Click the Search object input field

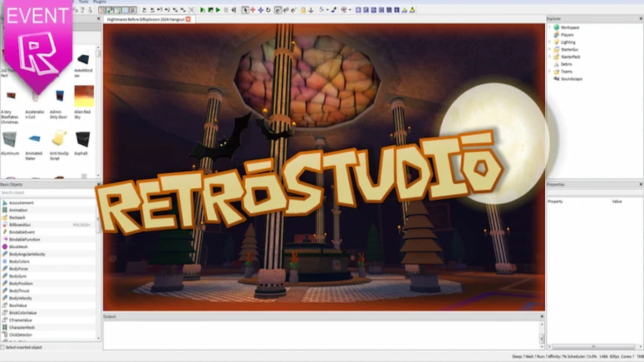48,193
